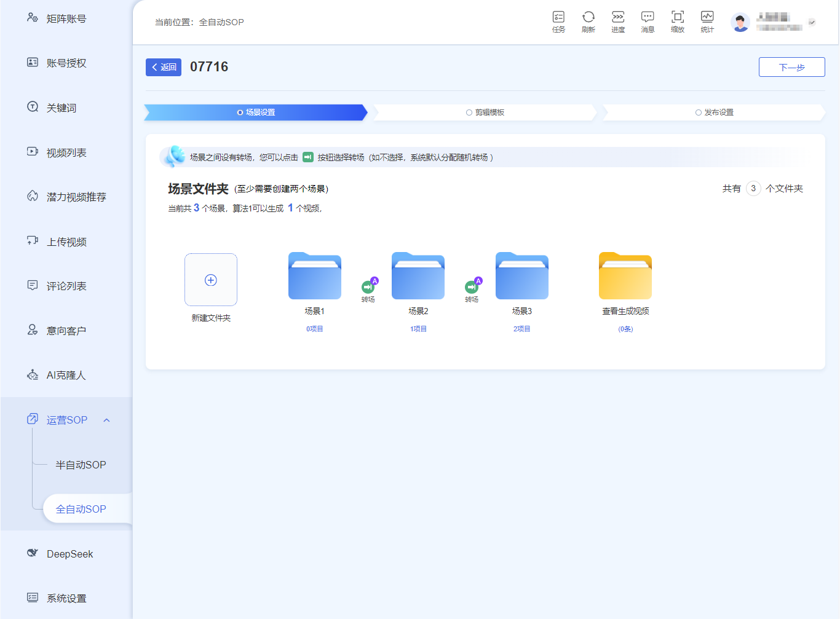Screen dimensions: 840x619
Task: Switch to the 剪辑模板 step
Action: click(485, 112)
